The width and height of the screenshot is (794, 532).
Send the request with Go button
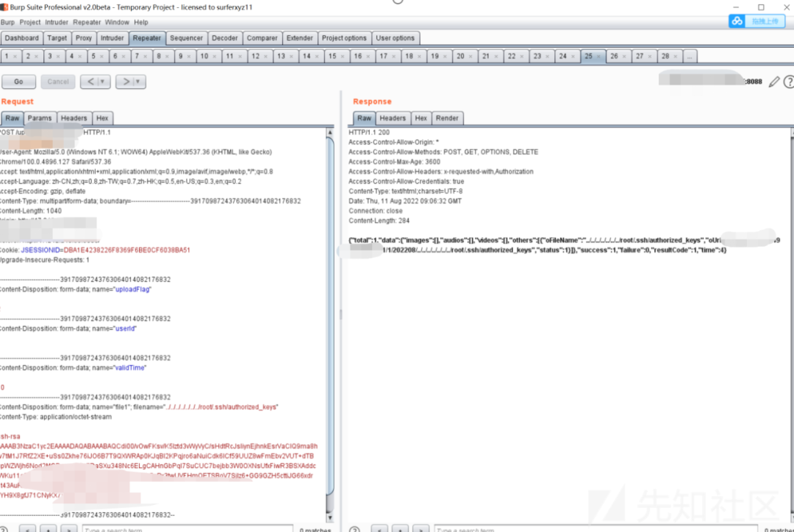[x=18, y=82]
